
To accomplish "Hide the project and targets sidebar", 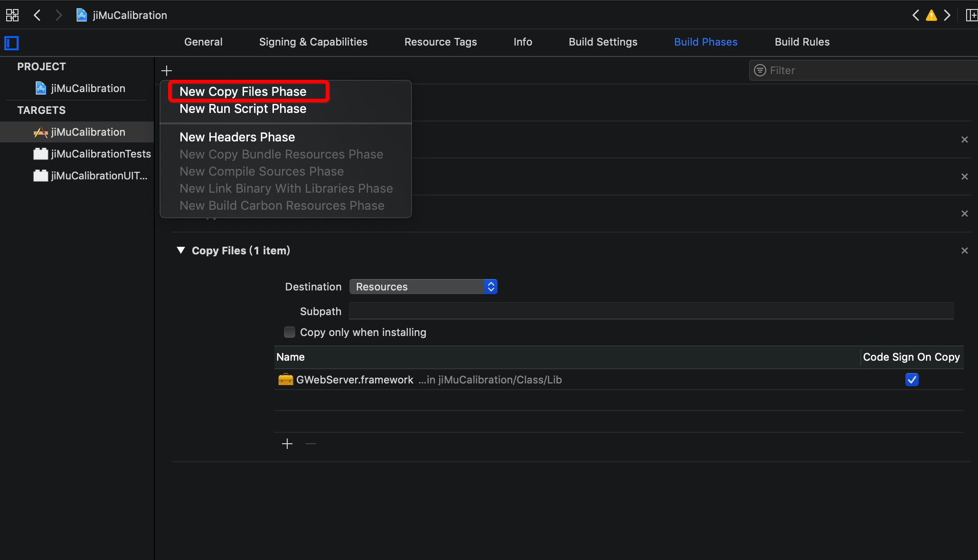I will pyautogui.click(x=11, y=43).
